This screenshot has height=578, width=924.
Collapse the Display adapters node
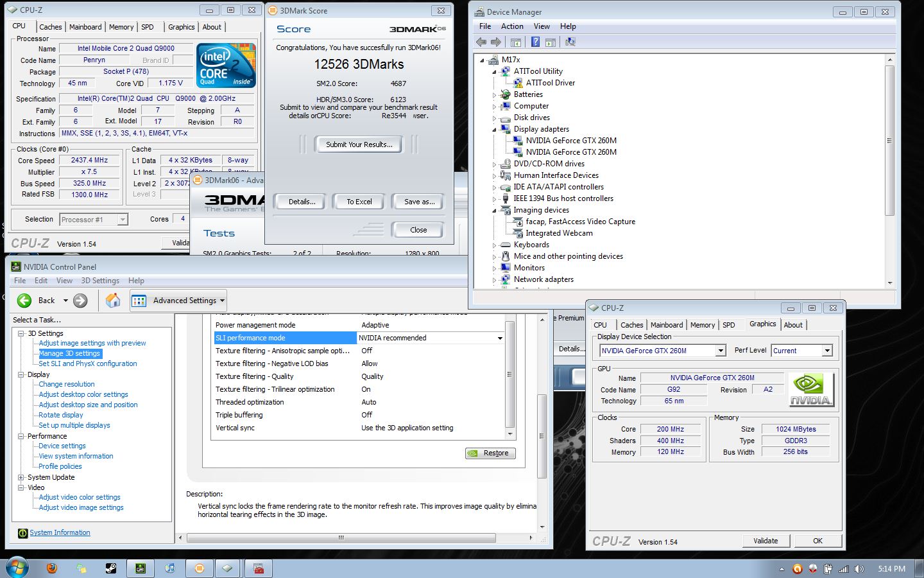(x=495, y=129)
